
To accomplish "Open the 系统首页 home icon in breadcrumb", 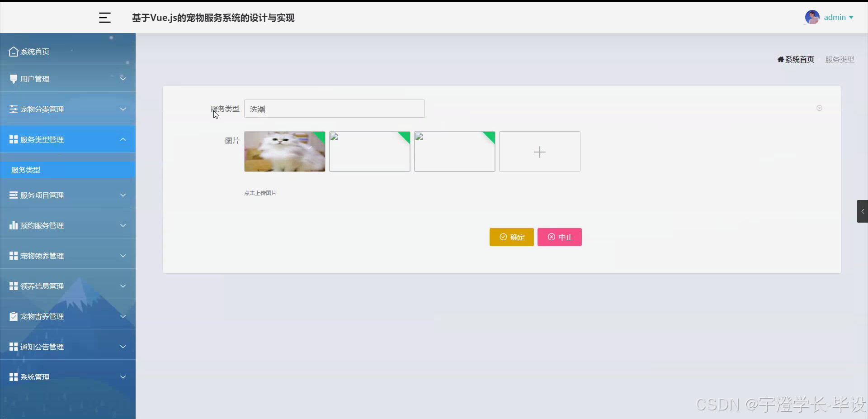I will [x=781, y=59].
